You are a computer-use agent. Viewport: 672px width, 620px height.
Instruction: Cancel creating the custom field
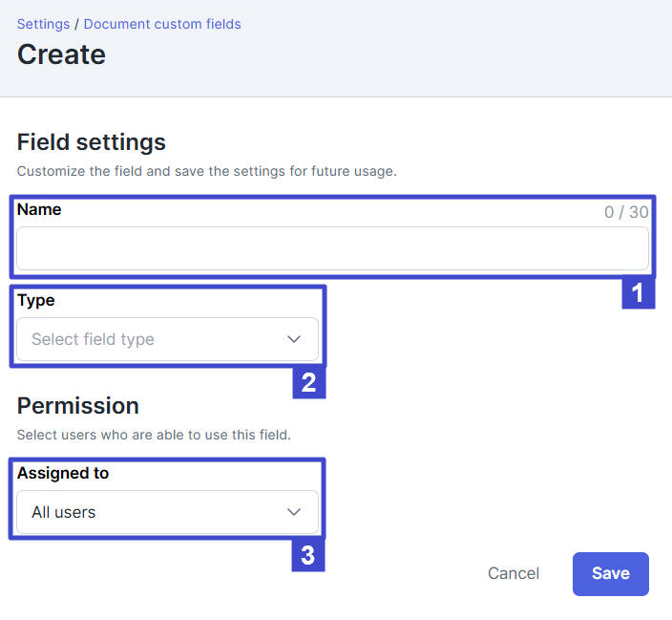514,573
